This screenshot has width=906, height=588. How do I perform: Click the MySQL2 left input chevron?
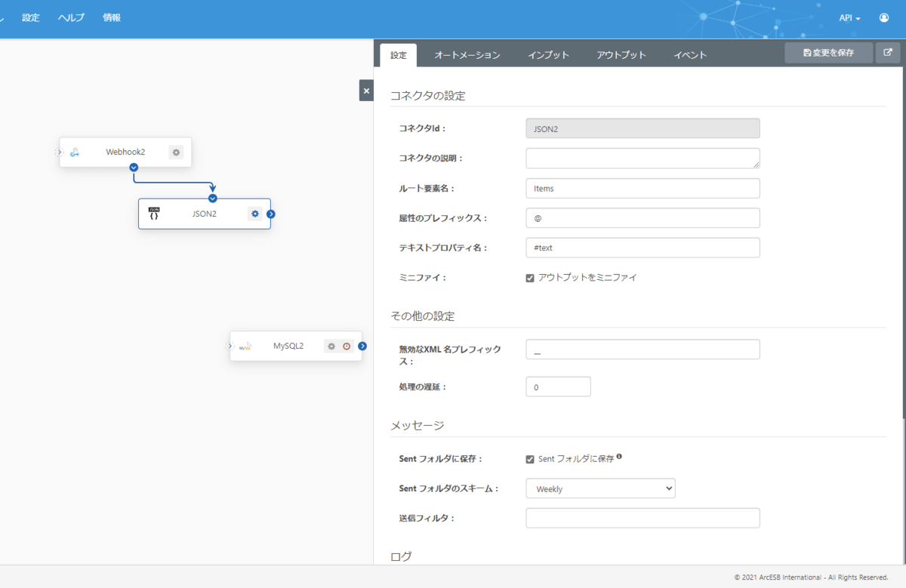(230, 346)
